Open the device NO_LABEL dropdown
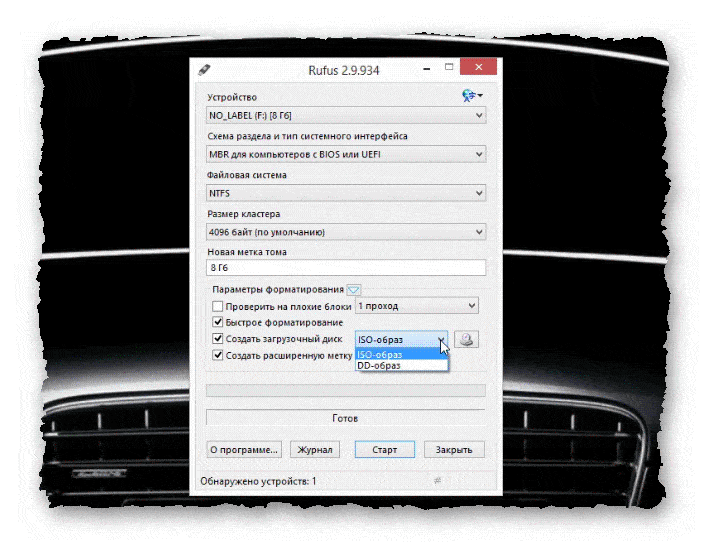The image size is (704, 544). point(346,115)
